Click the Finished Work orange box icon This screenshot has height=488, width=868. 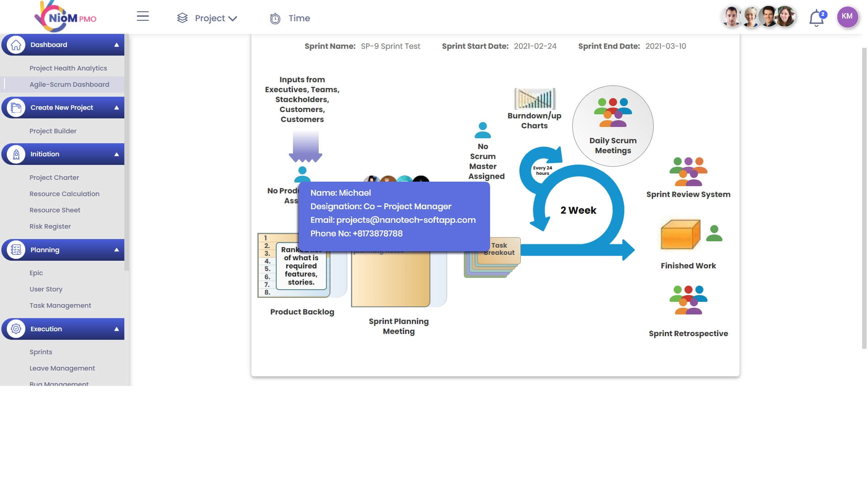click(680, 235)
